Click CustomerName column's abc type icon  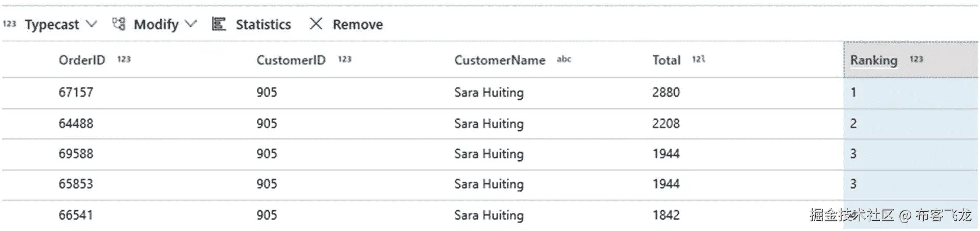click(564, 59)
